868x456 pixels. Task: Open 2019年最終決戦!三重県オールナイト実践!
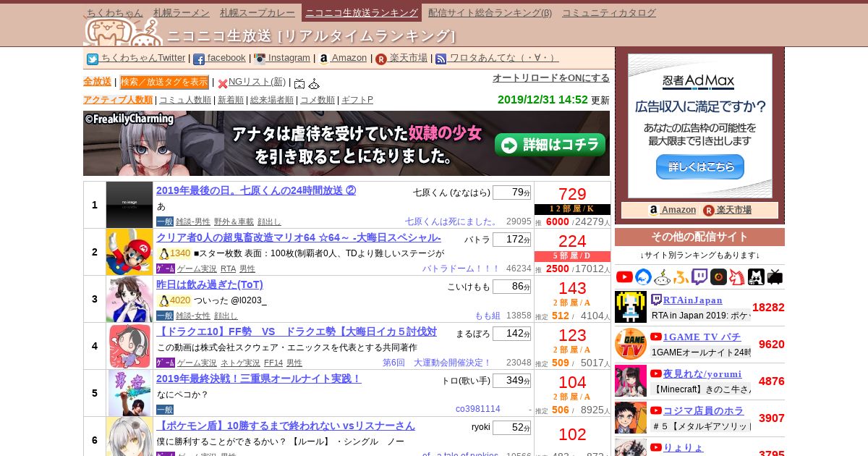coord(259,379)
